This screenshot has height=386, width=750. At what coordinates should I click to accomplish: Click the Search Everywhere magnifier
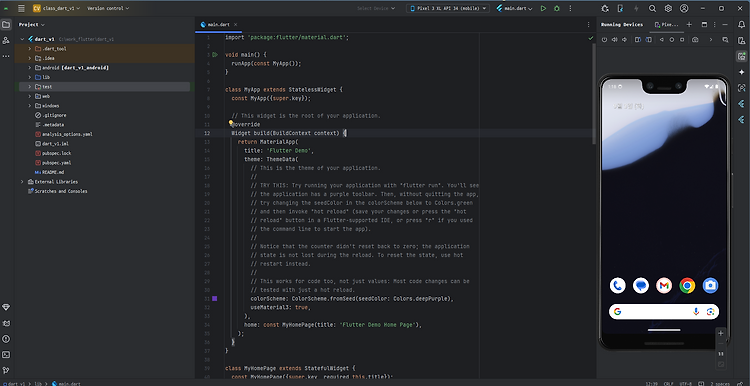(652, 8)
